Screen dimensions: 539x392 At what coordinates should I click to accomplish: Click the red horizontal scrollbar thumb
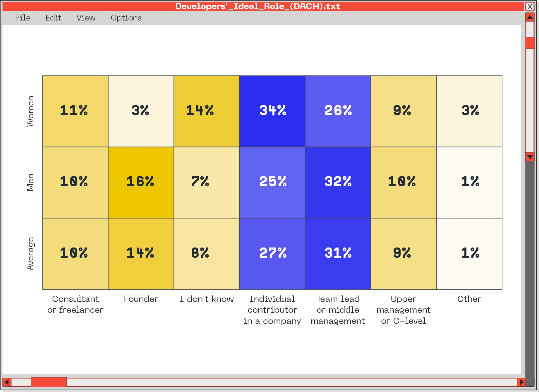coord(49,382)
